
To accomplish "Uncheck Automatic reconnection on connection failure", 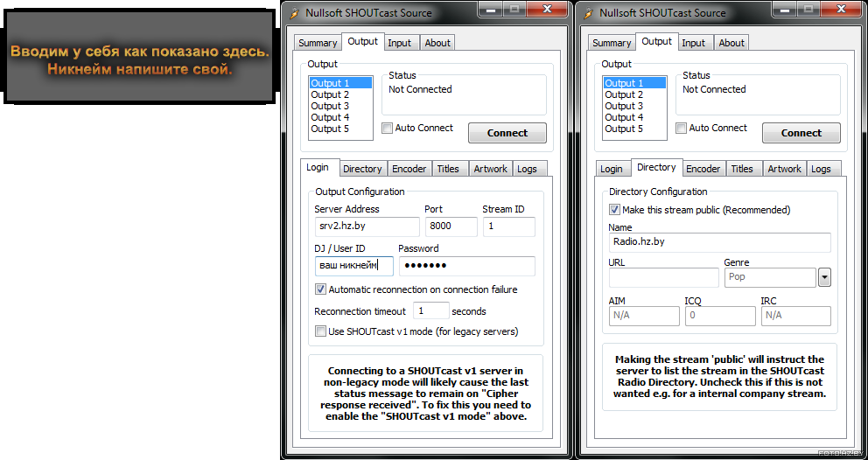I will click(320, 289).
